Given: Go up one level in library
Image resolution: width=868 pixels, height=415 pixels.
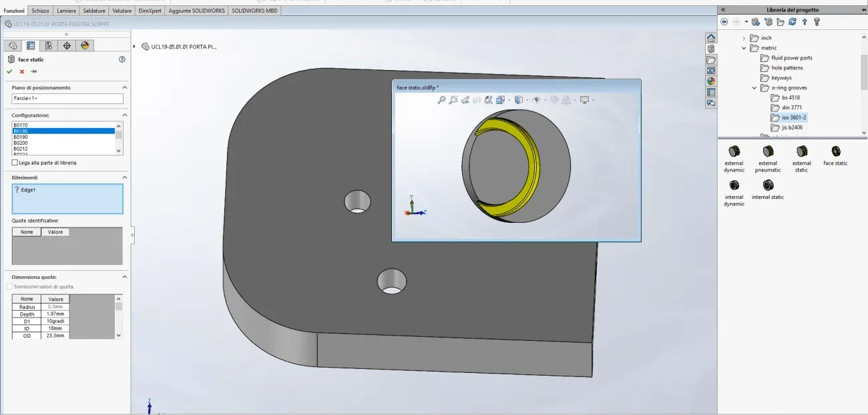Looking at the screenshot, I should pos(805,22).
